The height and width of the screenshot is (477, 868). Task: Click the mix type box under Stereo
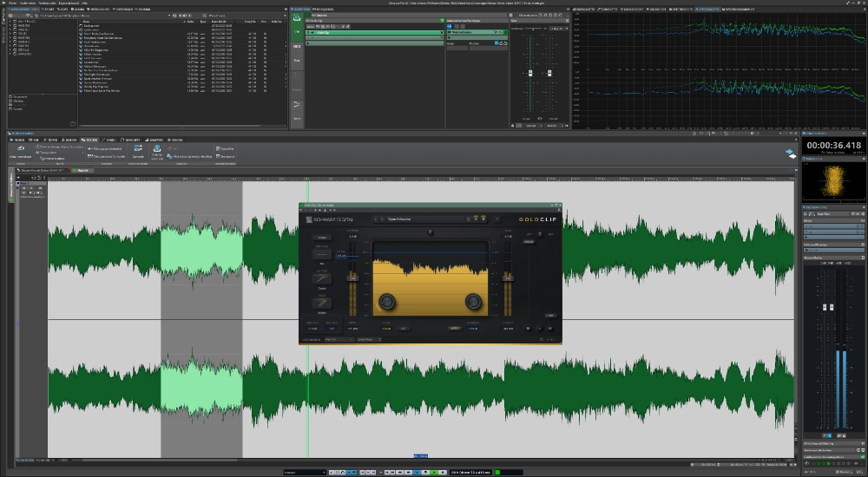tap(322, 255)
